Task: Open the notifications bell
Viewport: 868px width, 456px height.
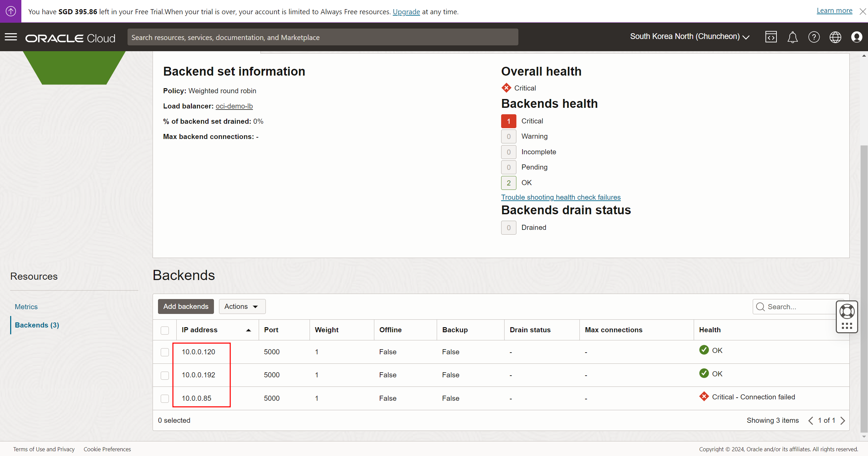Action: (792, 37)
